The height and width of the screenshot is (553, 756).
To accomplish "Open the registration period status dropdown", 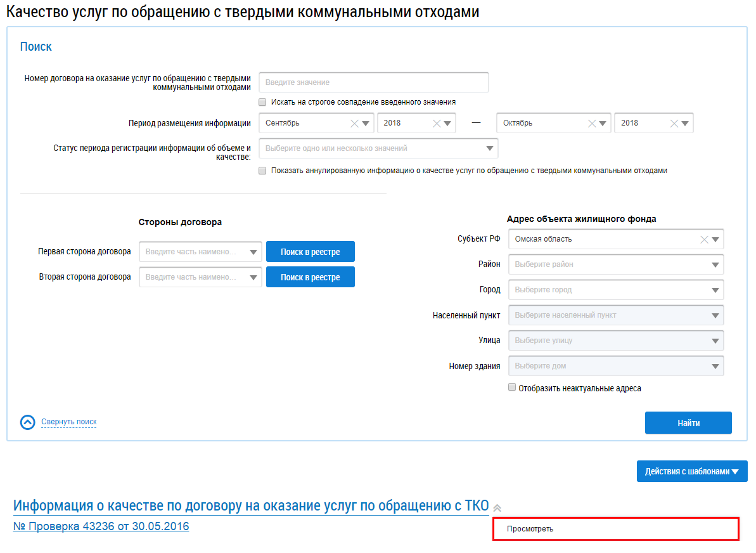I will pos(489,148).
